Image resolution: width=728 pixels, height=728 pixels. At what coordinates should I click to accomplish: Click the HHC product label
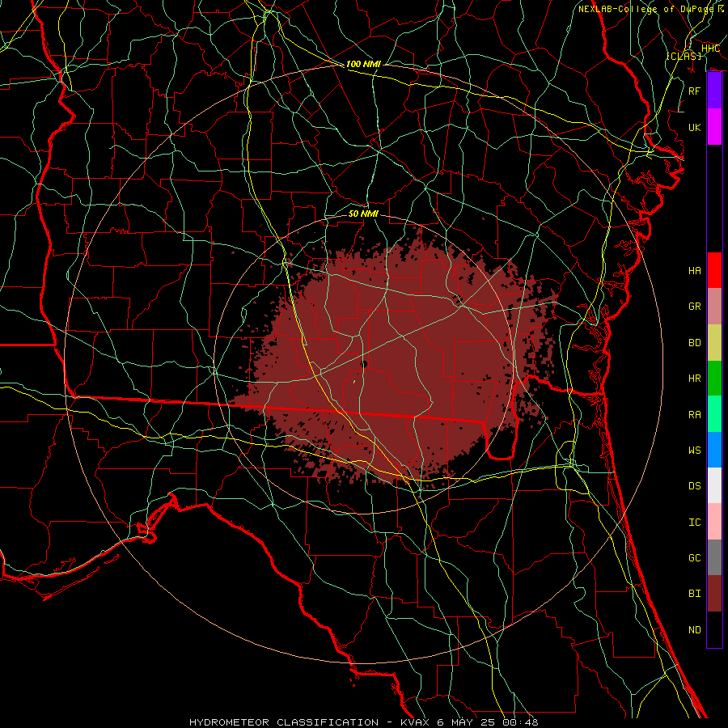click(x=710, y=49)
